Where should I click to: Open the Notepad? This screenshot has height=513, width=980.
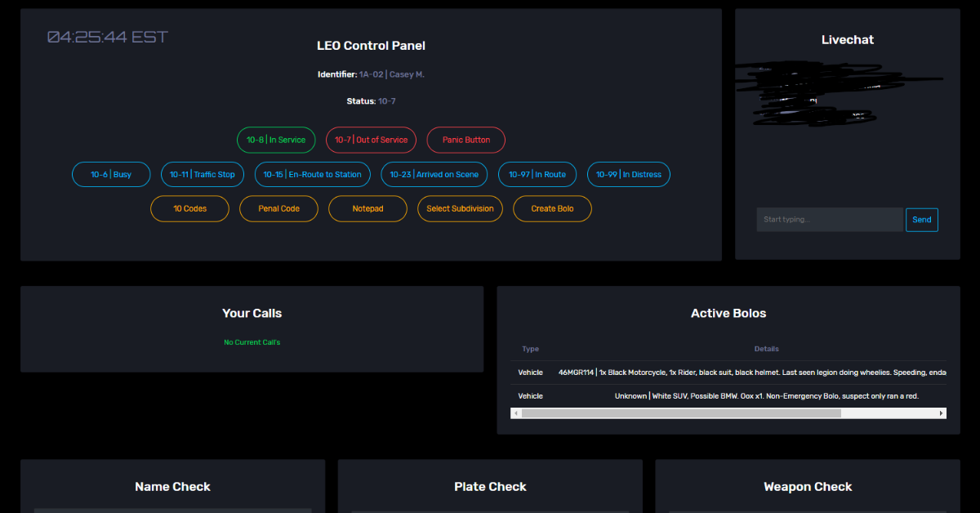[367, 209]
